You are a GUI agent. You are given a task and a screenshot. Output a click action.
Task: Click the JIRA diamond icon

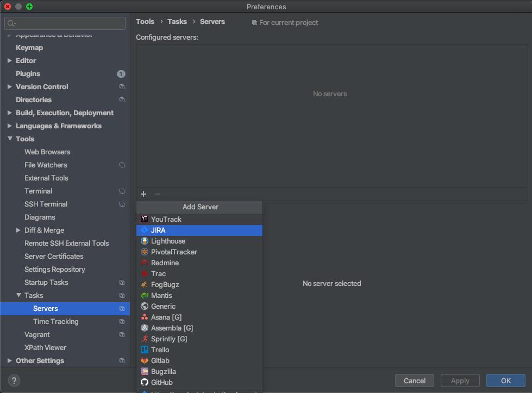[x=145, y=230]
